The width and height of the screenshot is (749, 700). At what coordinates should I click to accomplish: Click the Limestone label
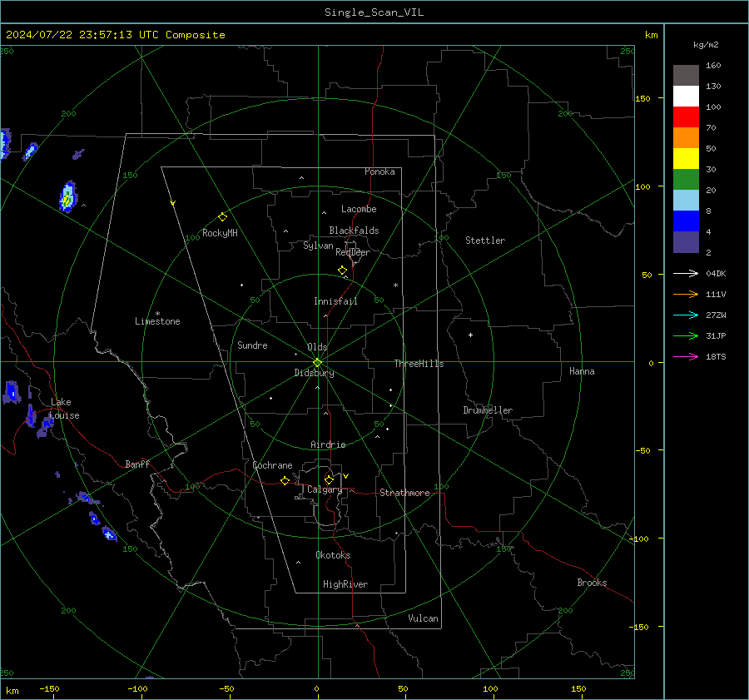pyautogui.click(x=157, y=321)
